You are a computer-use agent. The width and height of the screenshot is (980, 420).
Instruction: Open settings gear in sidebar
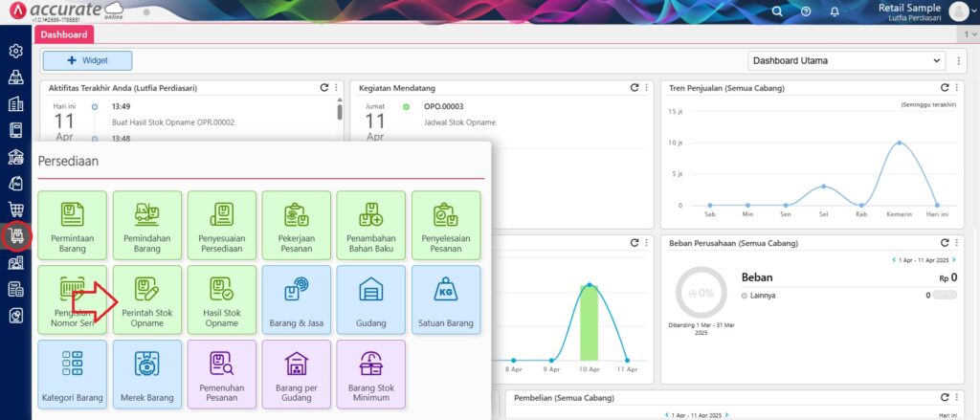tap(15, 51)
